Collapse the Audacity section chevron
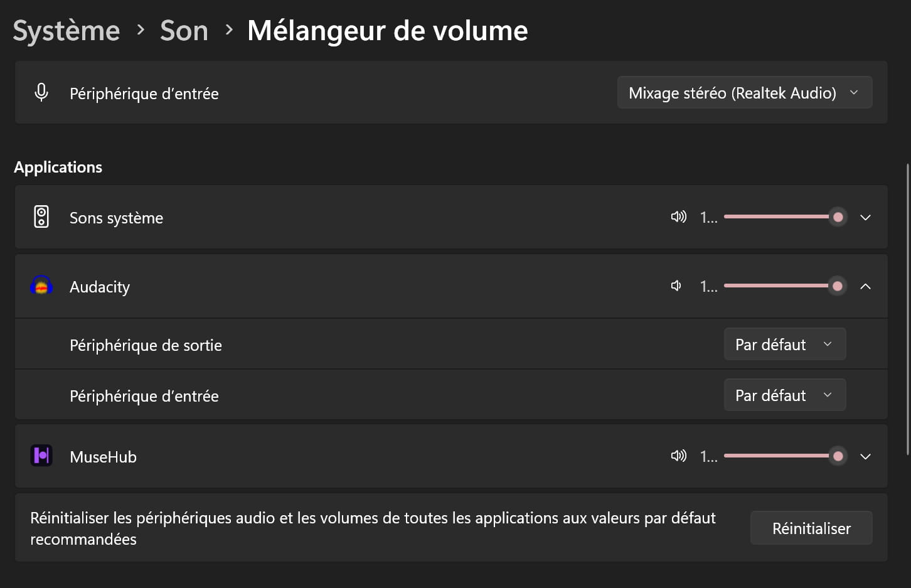The height and width of the screenshot is (588, 911). click(865, 286)
